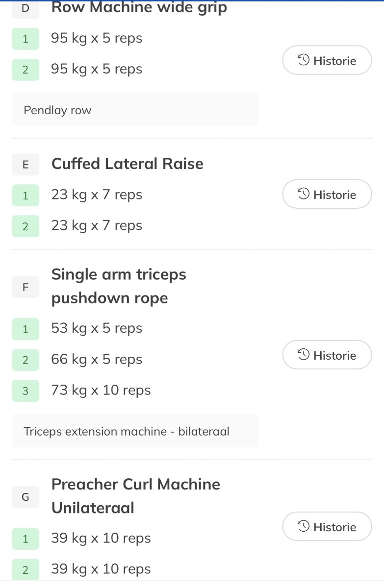384x588 pixels.
Task: Open Historie for Cuffed Lateral Raise
Action: click(x=327, y=195)
